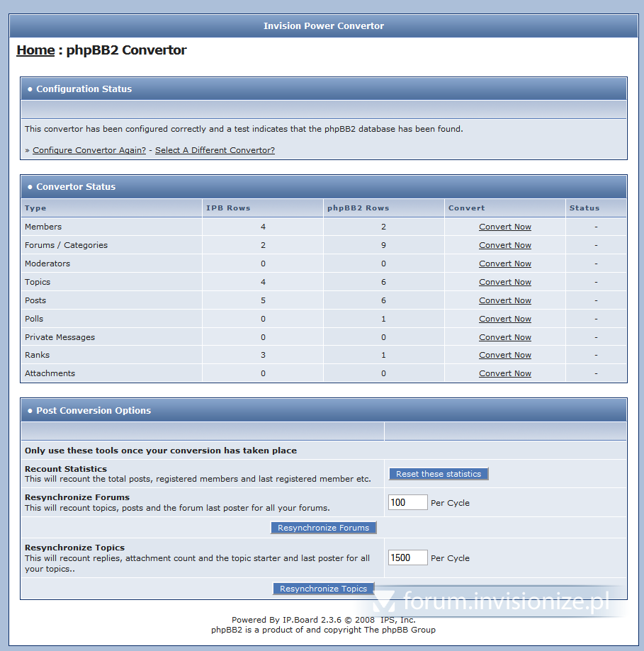Click Convert Now for Forums / Categories
This screenshot has width=644, height=651.
point(504,245)
